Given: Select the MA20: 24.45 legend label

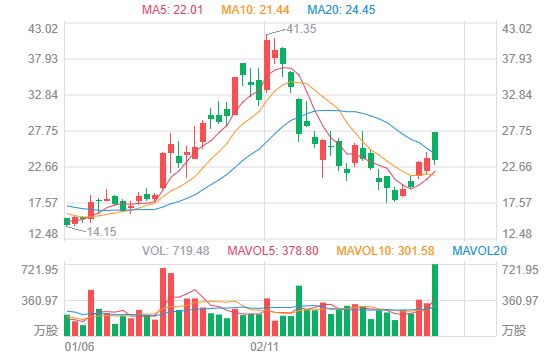Looking at the screenshot, I should (x=341, y=9).
